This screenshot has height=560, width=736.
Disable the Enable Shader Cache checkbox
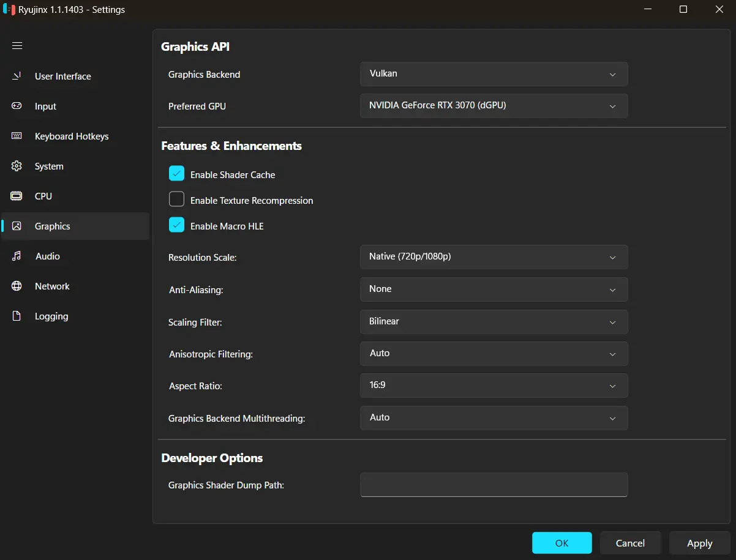tap(176, 174)
